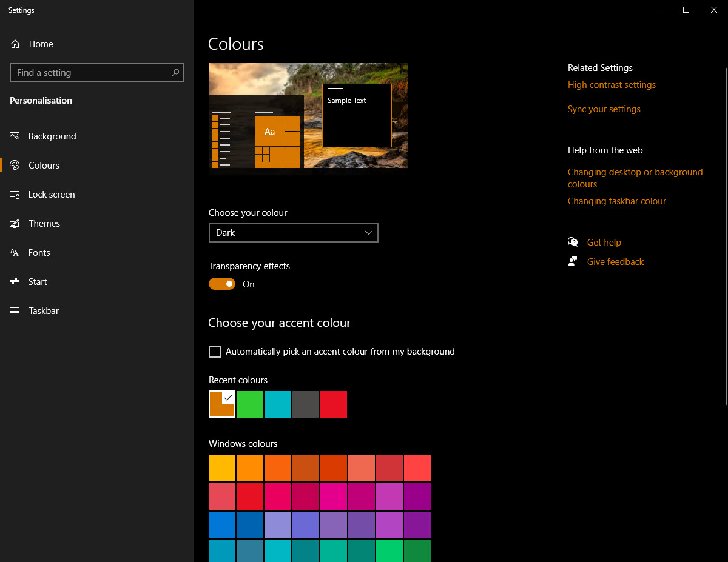The image size is (728, 562).
Task: Click the Background picture icon
Action: tap(15, 136)
